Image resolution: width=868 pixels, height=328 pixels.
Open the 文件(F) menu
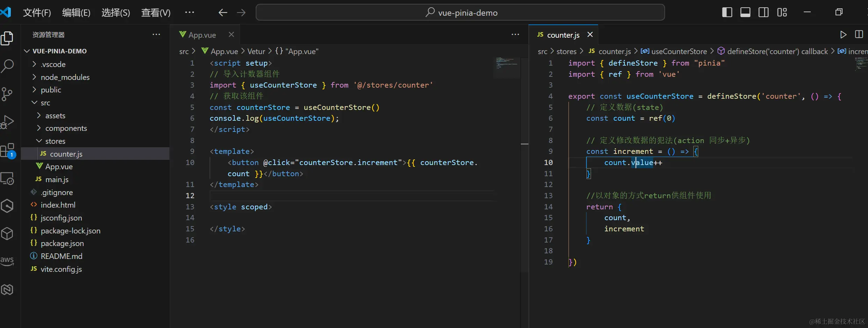coord(37,13)
